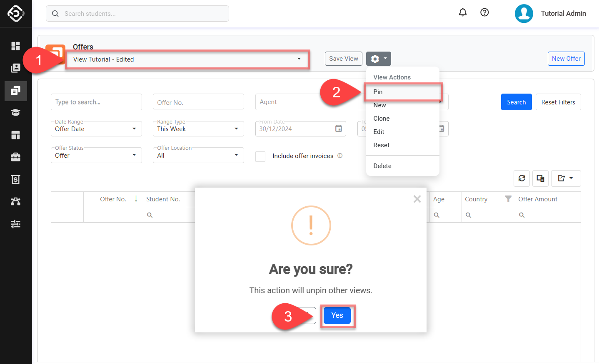Expand the View Tutorial - Edited dropdown
The image size is (599, 364).
(187, 59)
